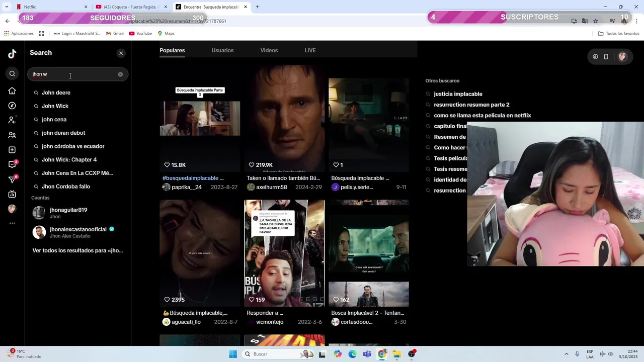Switch to the Populares tab
Screen dimensions: 644x362
click(x=172, y=50)
